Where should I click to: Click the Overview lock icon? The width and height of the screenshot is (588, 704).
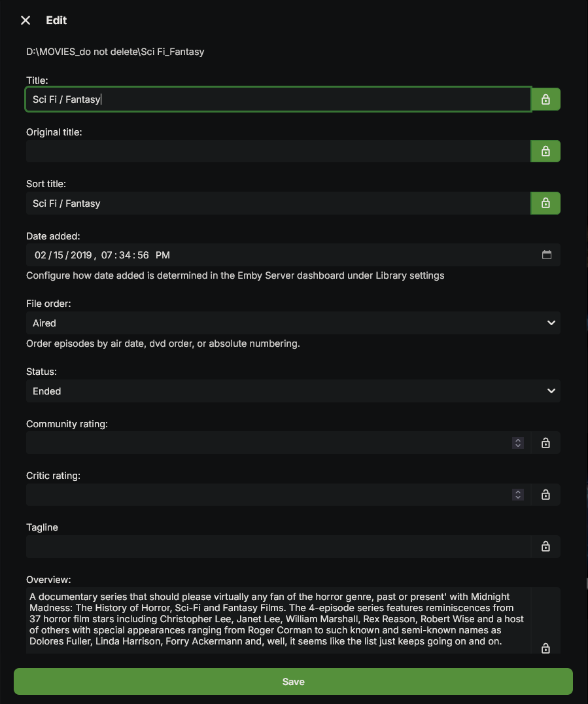[x=545, y=648]
